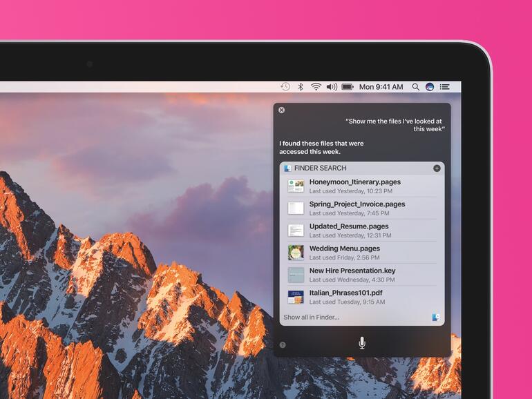Click the FINDER SEARCH header label
Image resolution: width=532 pixels, height=399 pixels.
tap(321, 168)
